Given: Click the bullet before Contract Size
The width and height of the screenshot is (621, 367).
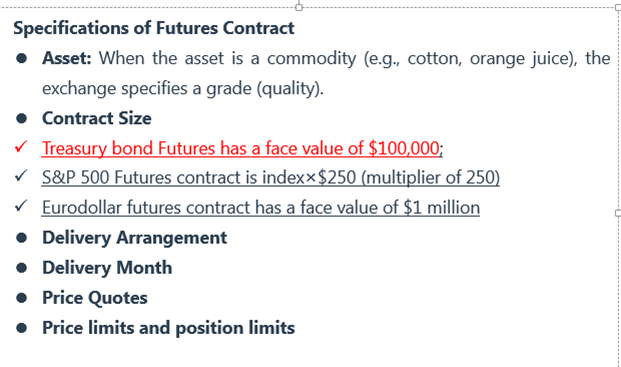Looking at the screenshot, I should pyautogui.click(x=21, y=118).
